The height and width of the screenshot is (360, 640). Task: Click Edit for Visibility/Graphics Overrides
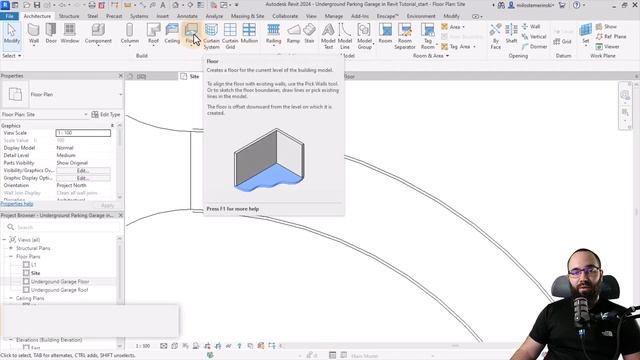(83, 171)
